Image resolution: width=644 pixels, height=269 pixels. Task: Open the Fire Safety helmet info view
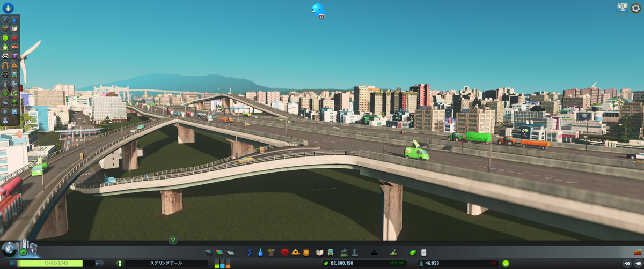(x=15, y=65)
